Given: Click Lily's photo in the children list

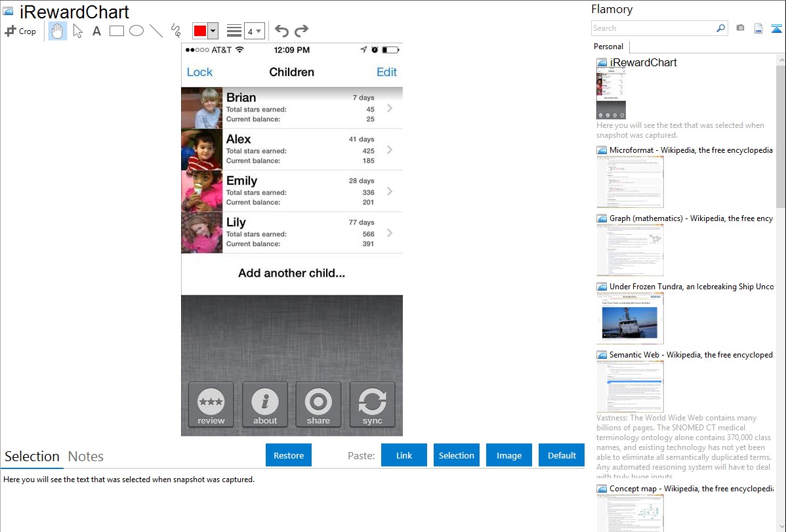Looking at the screenshot, I should coord(201,233).
